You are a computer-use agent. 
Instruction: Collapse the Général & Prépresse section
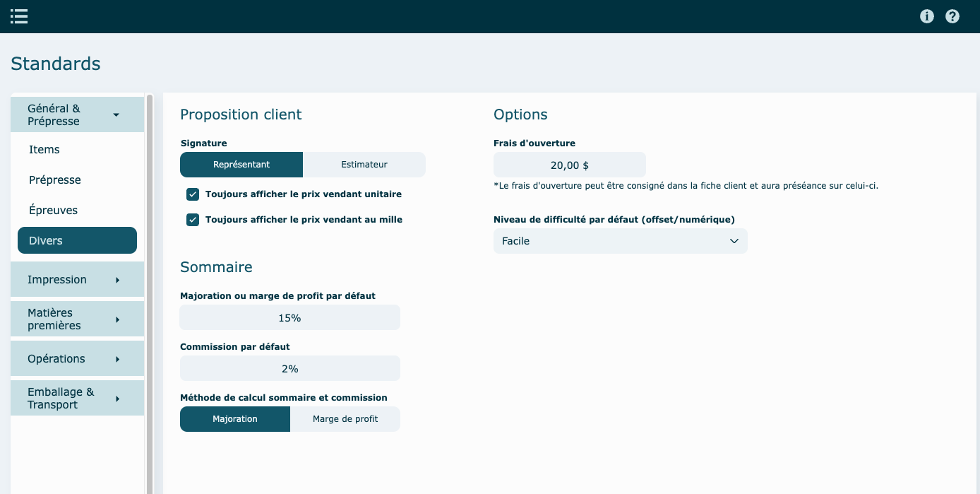click(x=77, y=114)
